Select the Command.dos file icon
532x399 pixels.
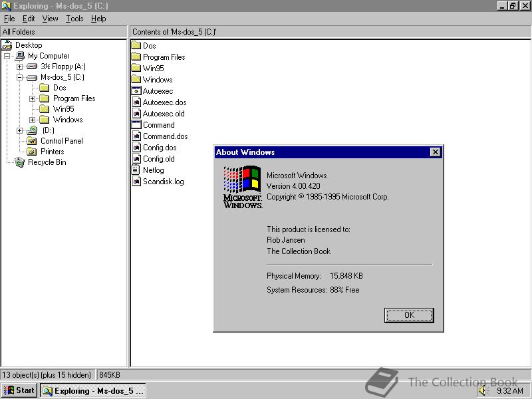click(136, 136)
